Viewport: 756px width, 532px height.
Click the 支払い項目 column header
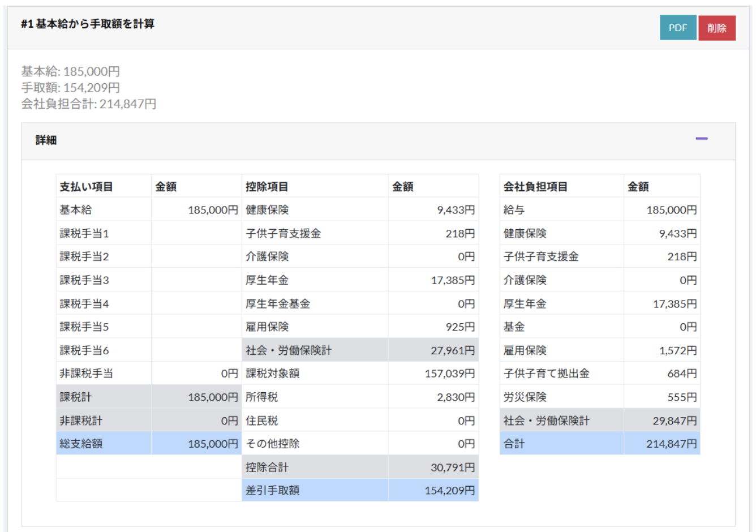pos(87,187)
